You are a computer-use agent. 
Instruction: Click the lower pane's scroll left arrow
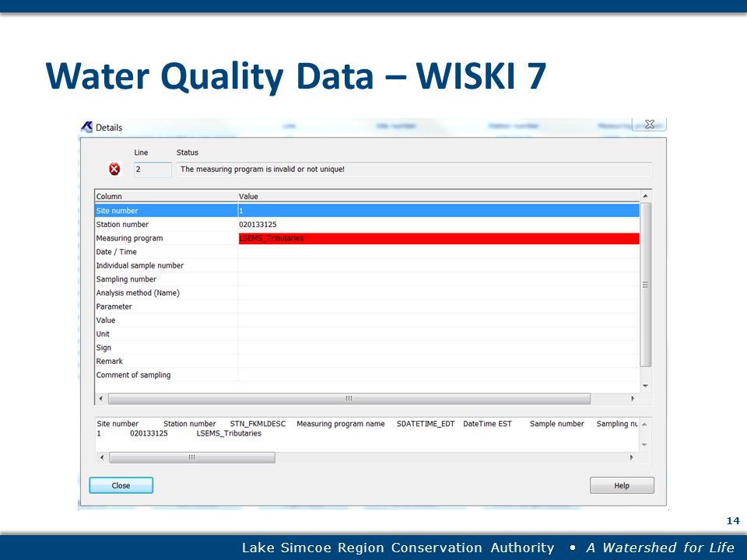click(101, 457)
